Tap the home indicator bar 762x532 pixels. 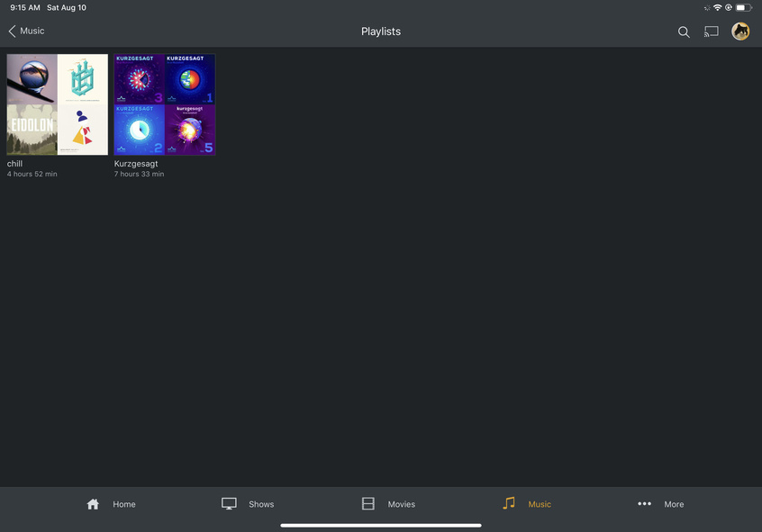(x=381, y=525)
